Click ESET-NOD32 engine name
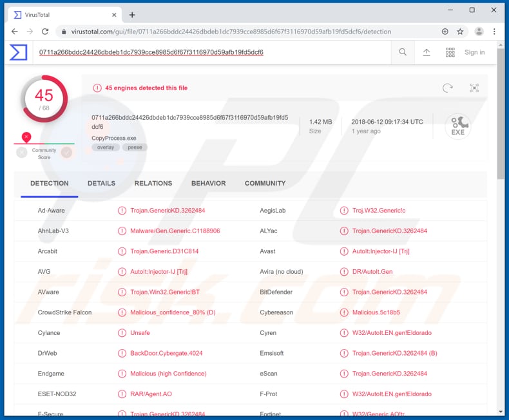509x420 pixels. click(x=57, y=394)
